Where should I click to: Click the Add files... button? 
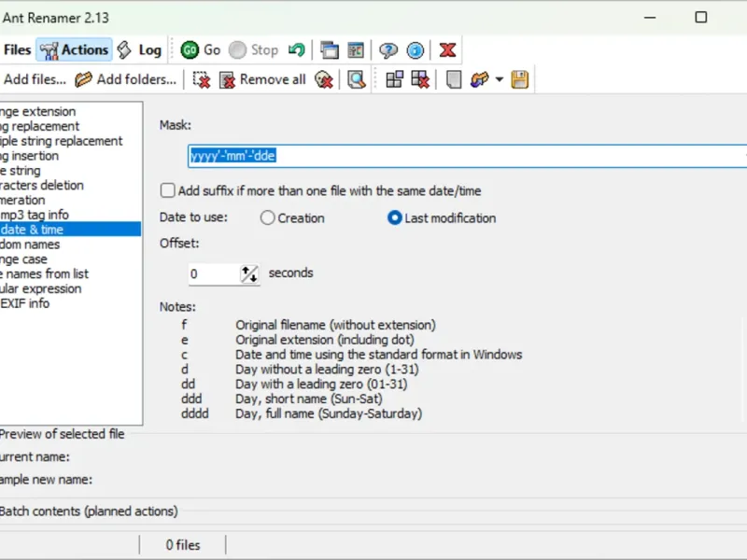(35, 79)
